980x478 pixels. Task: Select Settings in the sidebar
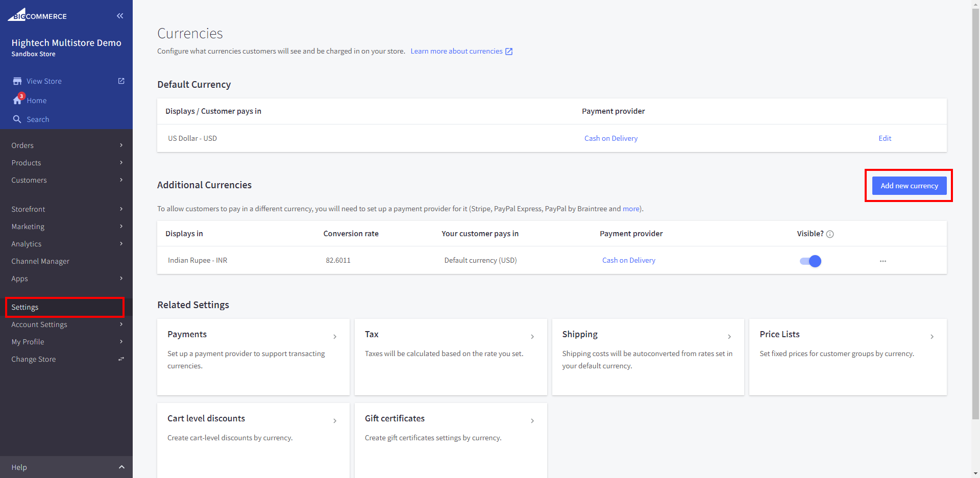pyautogui.click(x=25, y=307)
